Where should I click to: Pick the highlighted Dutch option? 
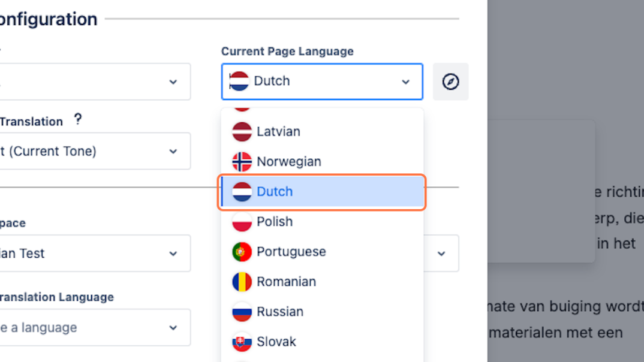point(275,192)
